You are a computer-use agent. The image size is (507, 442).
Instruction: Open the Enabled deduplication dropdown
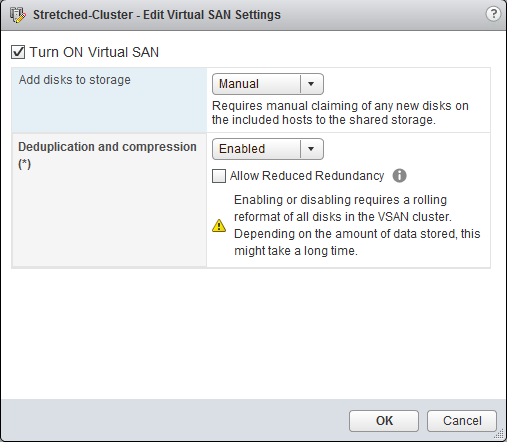click(268, 149)
